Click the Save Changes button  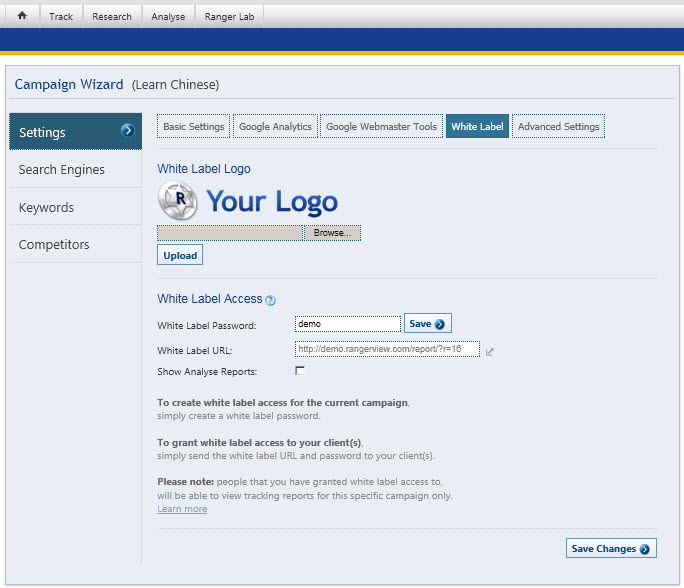click(611, 548)
